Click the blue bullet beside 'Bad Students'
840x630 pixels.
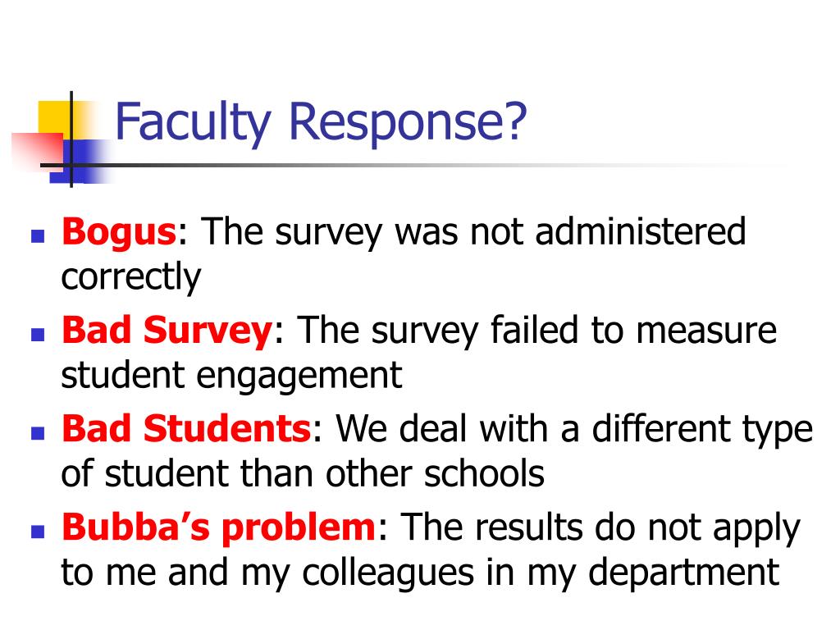click(38, 433)
